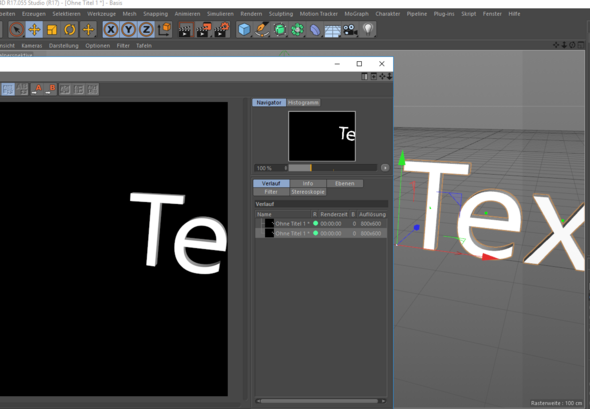
Task: Select the Stereoskopie tab
Action: 308,192
